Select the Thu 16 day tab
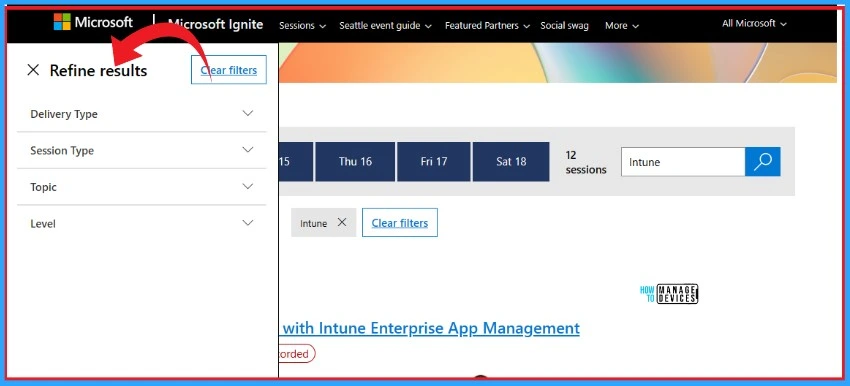This screenshot has height=386, width=850. tap(355, 162)
